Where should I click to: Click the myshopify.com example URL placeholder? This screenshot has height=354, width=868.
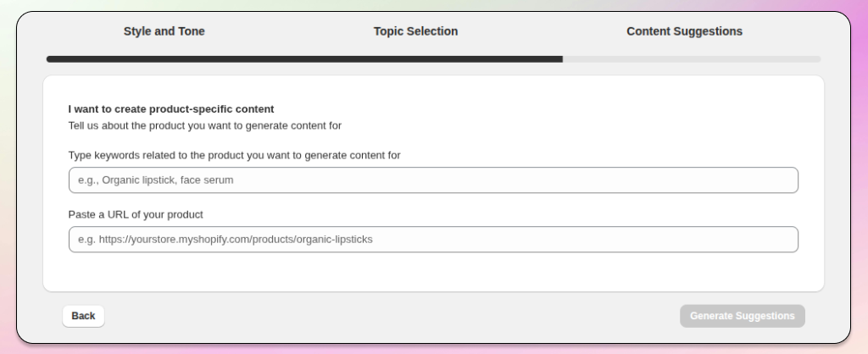(x=225, y=240)
